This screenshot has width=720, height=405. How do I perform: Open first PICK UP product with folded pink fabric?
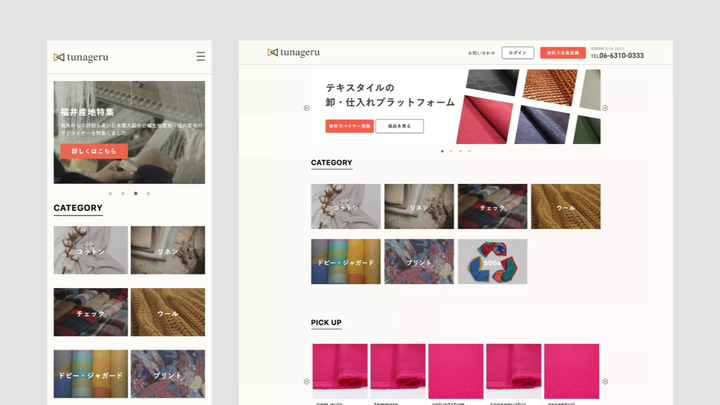pyautogui.click(x=340, y=371)
